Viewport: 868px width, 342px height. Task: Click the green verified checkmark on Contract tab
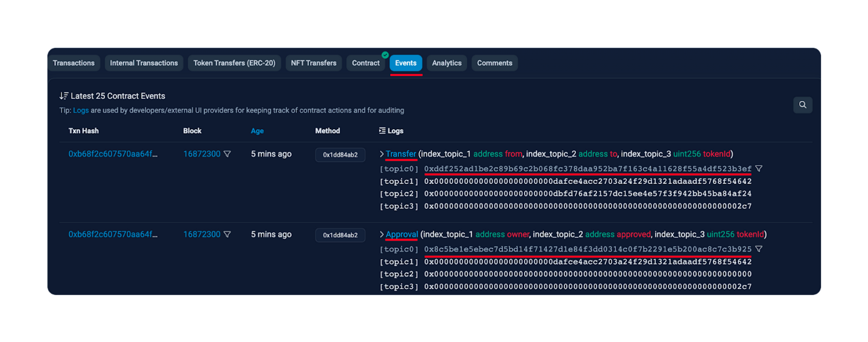[x=385, y=55]
